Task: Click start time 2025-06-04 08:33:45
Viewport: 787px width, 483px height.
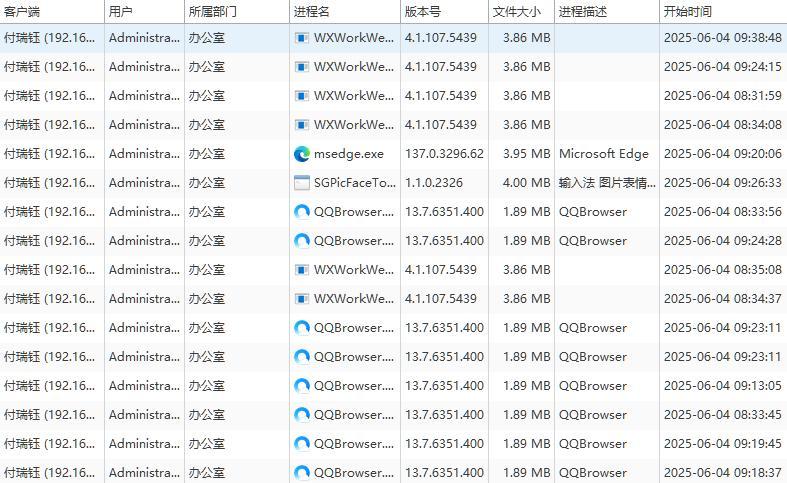Action: tap(723, 415)
